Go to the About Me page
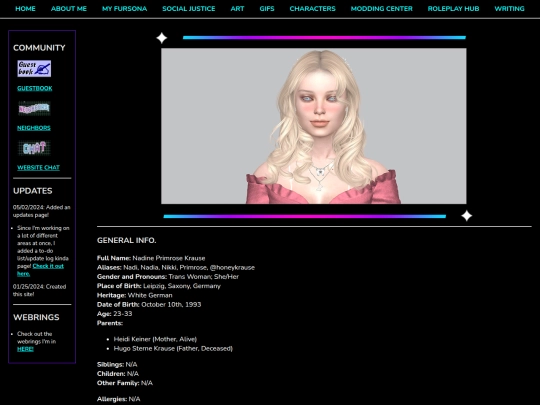 click(x=69, y=9)
